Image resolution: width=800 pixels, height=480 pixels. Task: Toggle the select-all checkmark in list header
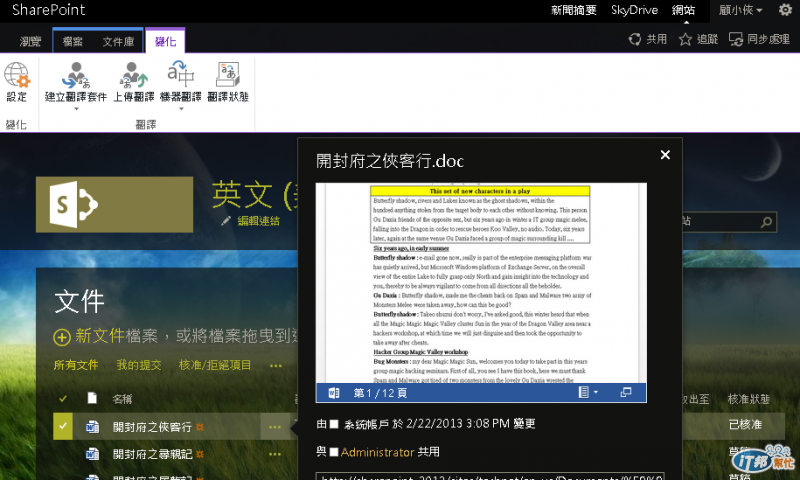(x=63, y=398)
